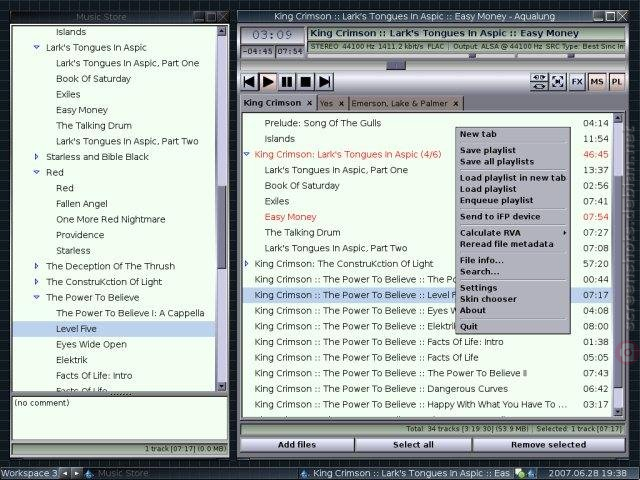The height and width of the screenshot is (480, 640).
Task: Select Prelude: Song Of The Gulls
Action: pyautogui.click(x=323, y=123)
